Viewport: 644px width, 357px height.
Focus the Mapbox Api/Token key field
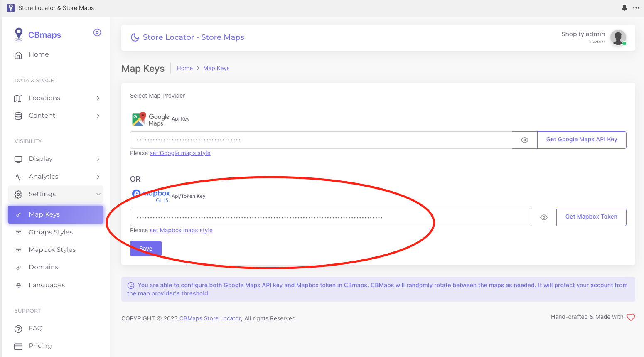point(331,217)
